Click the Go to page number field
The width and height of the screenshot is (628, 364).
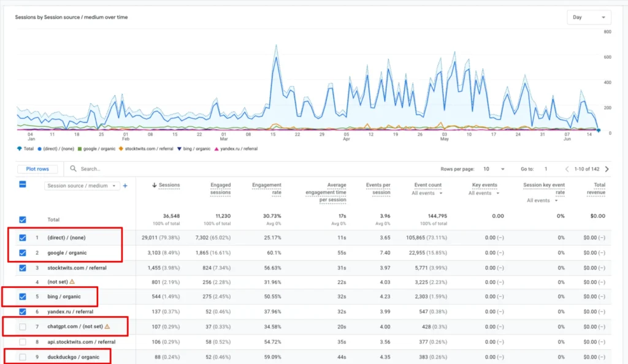(x=548, y=169)
